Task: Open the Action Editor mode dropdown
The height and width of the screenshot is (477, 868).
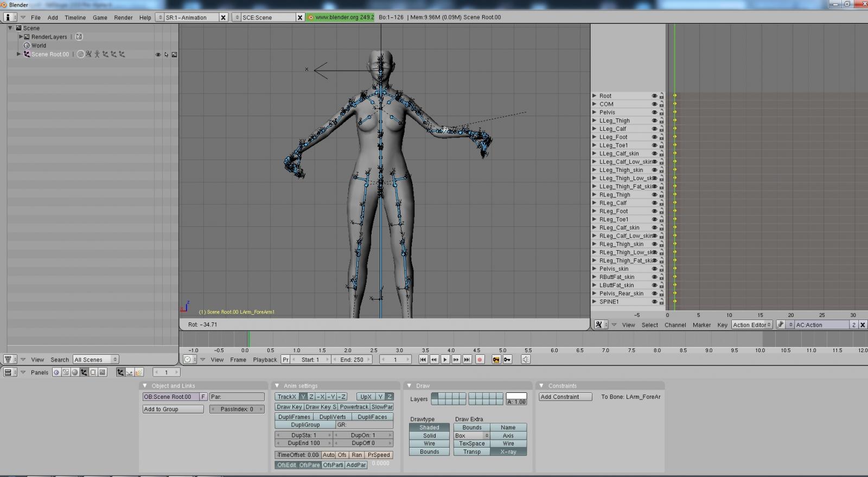Action: coord(751,325)
